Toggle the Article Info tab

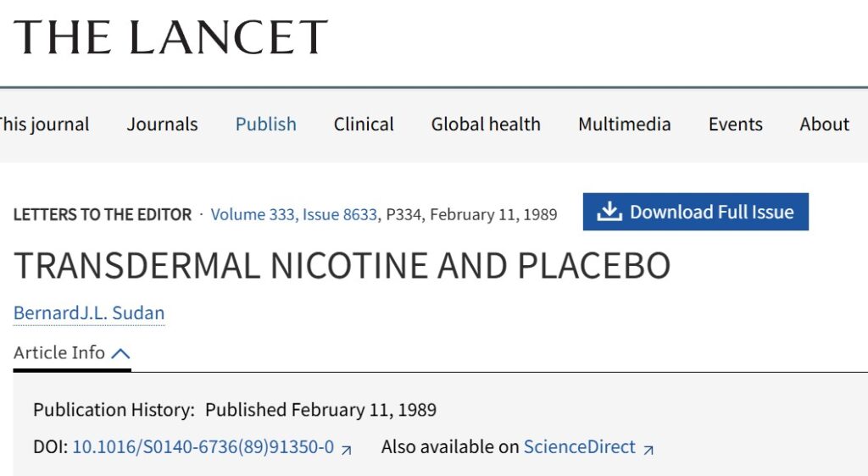point(72,352)
